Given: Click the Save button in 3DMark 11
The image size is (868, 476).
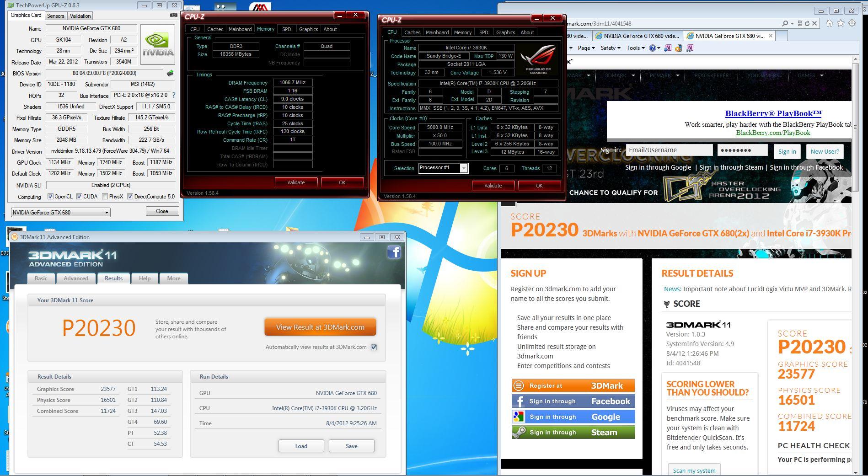Looking at the screenshot, I should [351, 446].
